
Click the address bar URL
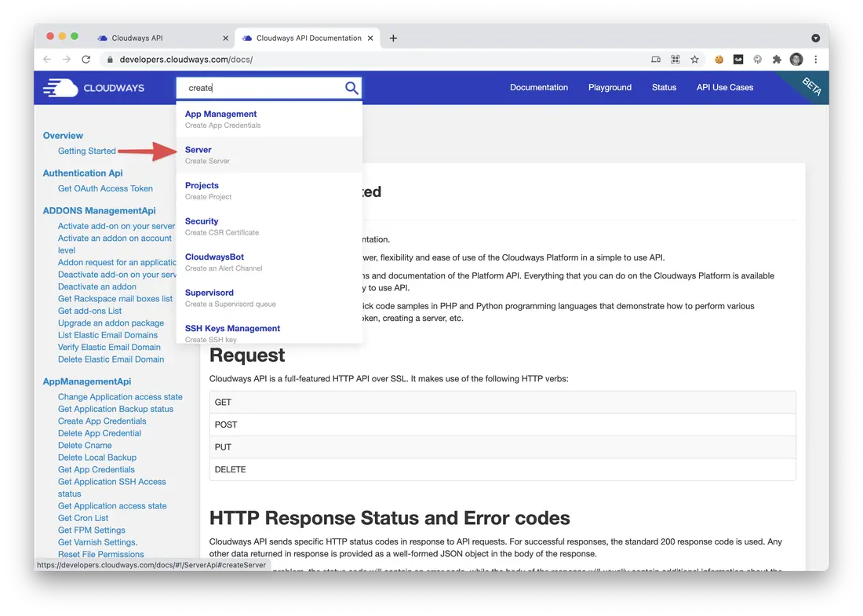(186, 60)
